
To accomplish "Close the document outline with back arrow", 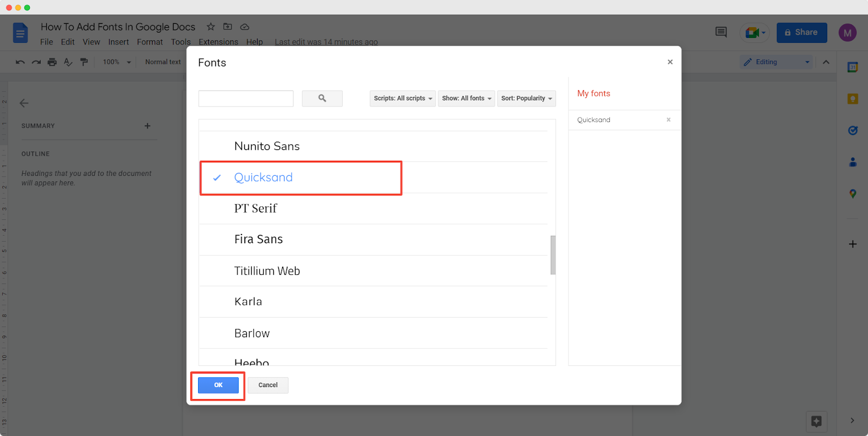I will (24, 103).
